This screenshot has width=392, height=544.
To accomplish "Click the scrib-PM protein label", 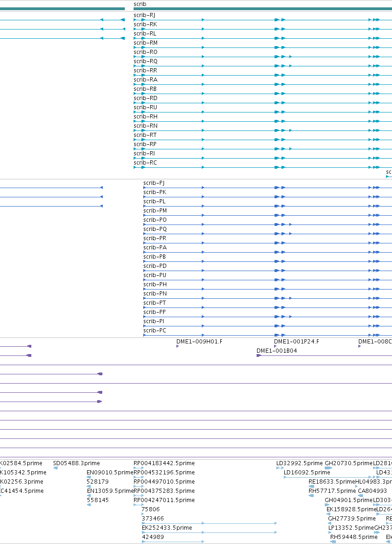I will (x=155, y=211).
